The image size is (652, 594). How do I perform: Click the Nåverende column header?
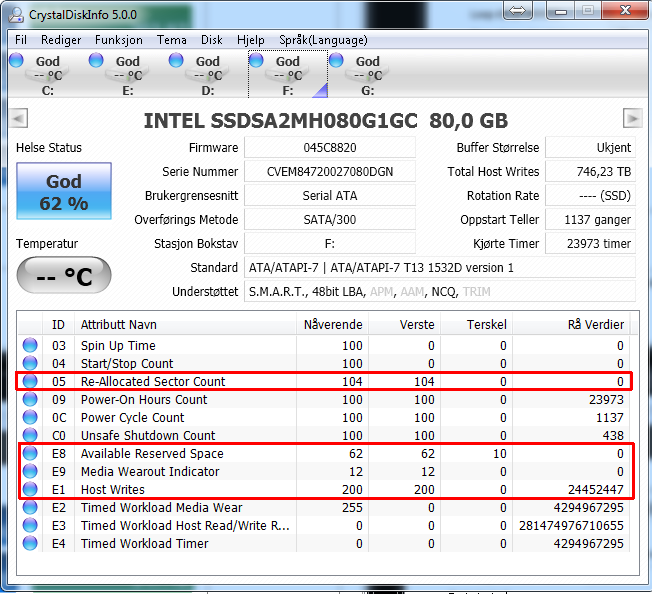point(333,324)
